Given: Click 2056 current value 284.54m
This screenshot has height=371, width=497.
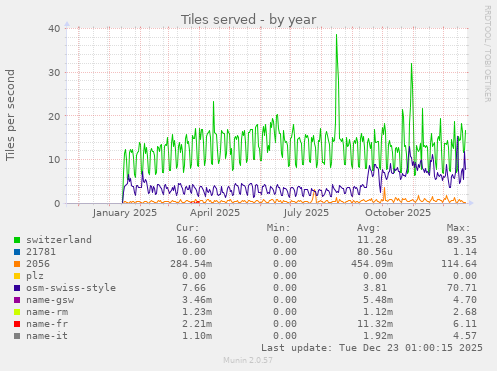Looking at the screenshot, I should [191, 264].
